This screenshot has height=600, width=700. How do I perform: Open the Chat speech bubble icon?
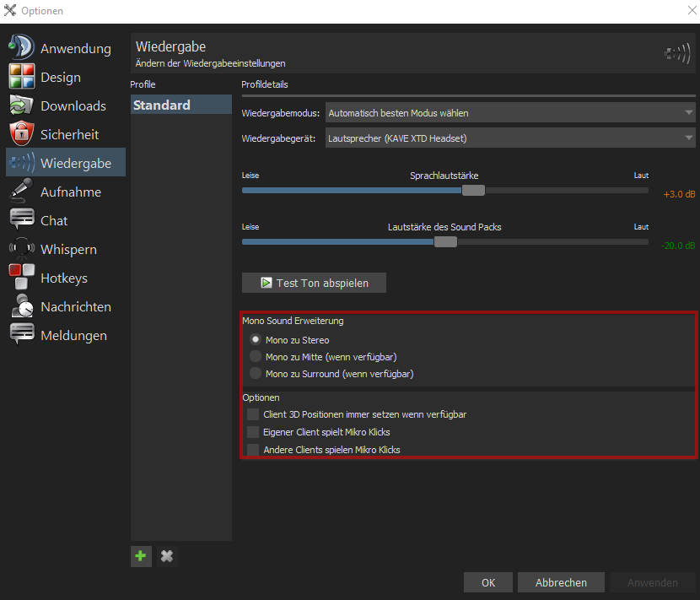pos(21,219)
